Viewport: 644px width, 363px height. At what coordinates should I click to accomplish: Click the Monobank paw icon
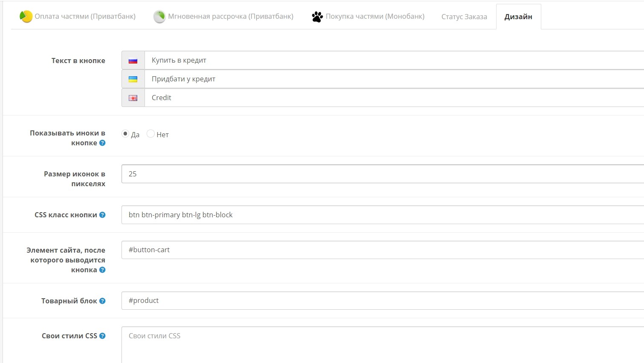point(317,17)
